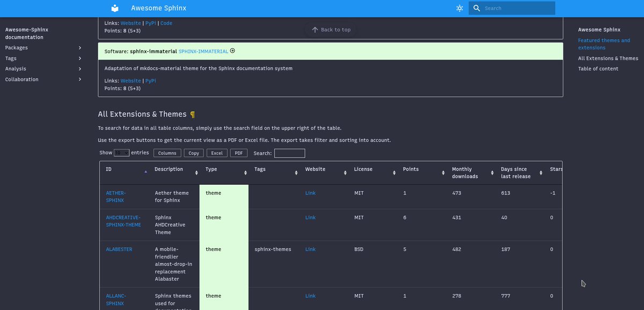
Task: Sort table by Website column arrows
Action: pyautogui.click(x=345, y=172)
